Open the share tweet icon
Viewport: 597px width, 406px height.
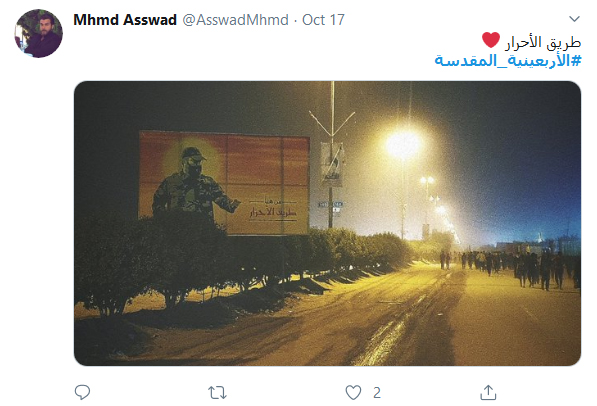click(x=488, y=392)
